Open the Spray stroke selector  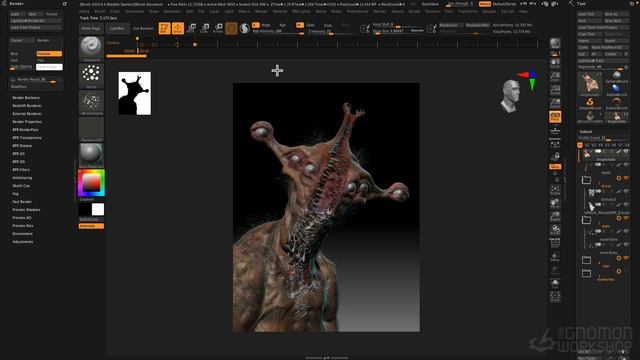click(x=91, y=76)
